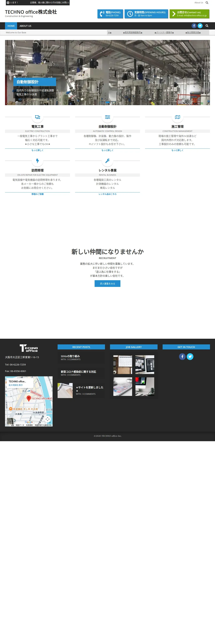Click the footer text Tel: 06-6226-7259
This screenshot has height=644, width=215.
(15, 364)
